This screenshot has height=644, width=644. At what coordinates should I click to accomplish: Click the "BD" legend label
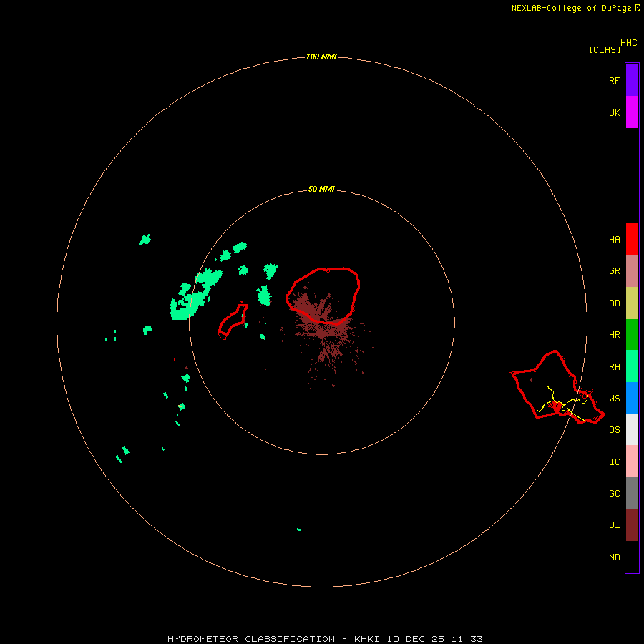615,303
